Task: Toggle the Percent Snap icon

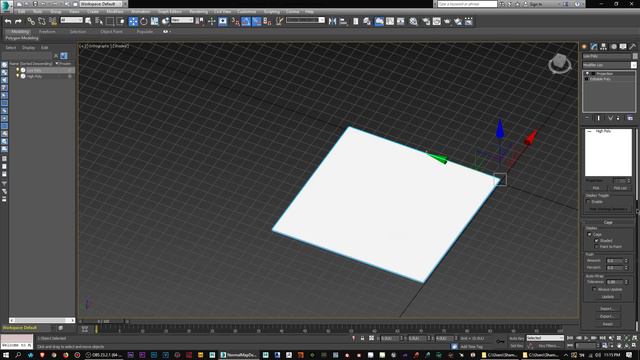Action: [x=257, y=21]
